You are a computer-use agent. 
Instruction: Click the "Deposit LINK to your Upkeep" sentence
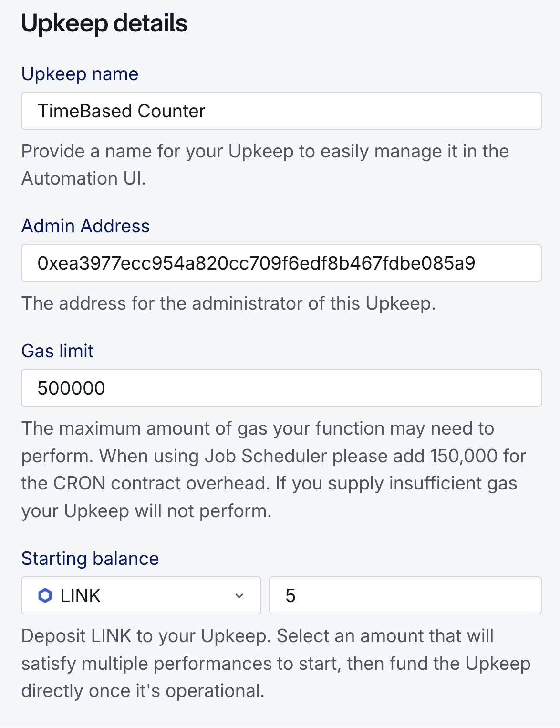click(x=147, y=636)
